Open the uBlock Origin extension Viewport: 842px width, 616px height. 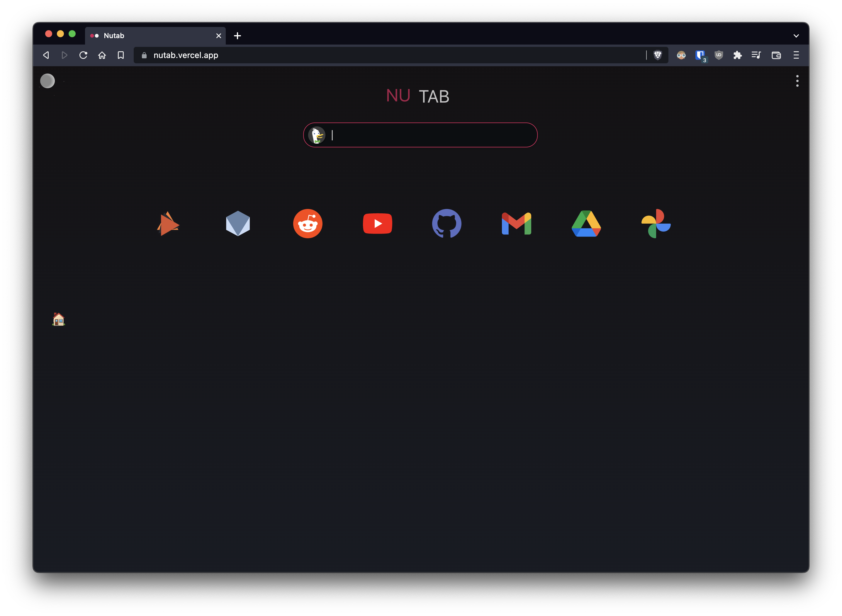point(719,55)
